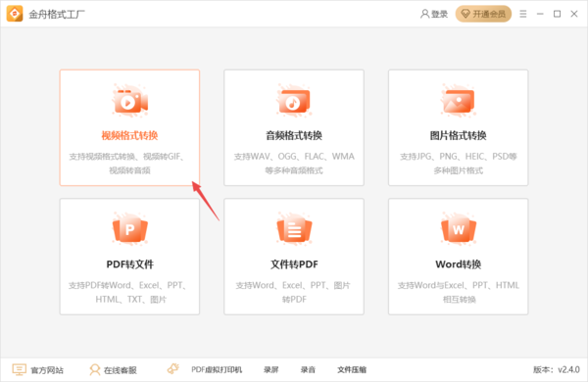The height and width of the screenshot is (382, 588).
Task: Click the video camera icon
Action: click(129, 101)
